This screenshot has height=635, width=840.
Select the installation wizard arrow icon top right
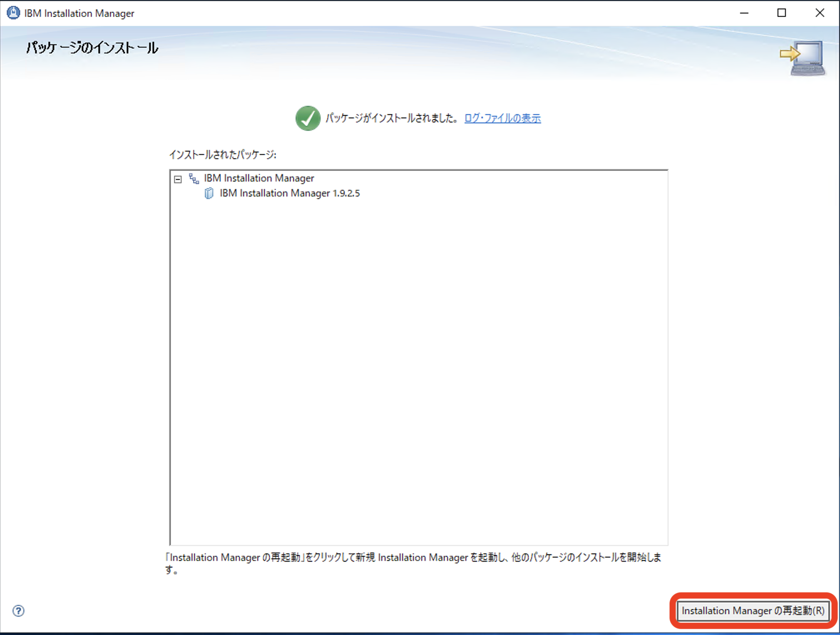[790, 53]
